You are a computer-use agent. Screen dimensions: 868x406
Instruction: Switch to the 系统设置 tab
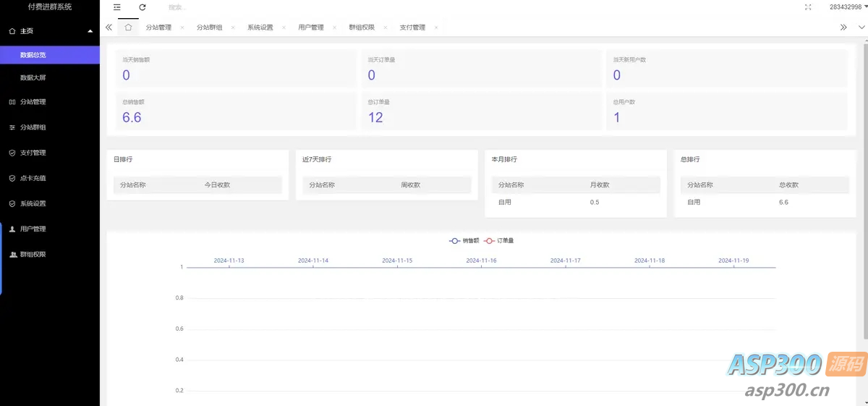pos(260,28)
